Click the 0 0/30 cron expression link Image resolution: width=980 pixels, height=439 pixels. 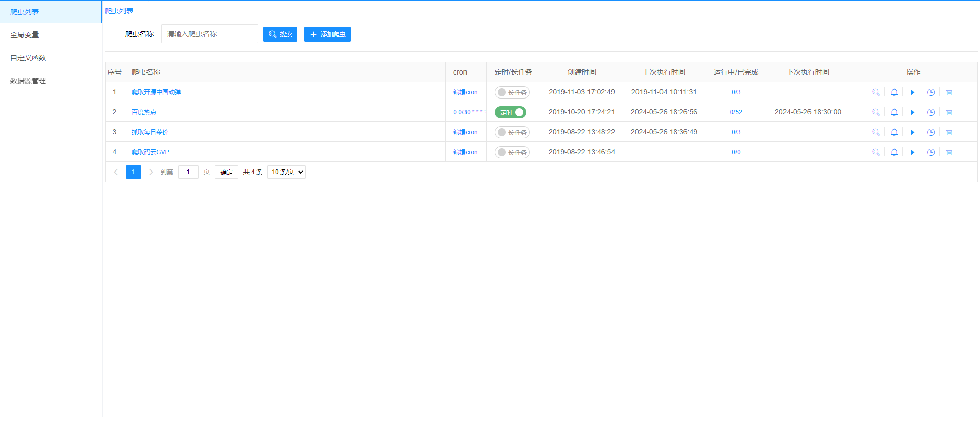tap(470, 112)
